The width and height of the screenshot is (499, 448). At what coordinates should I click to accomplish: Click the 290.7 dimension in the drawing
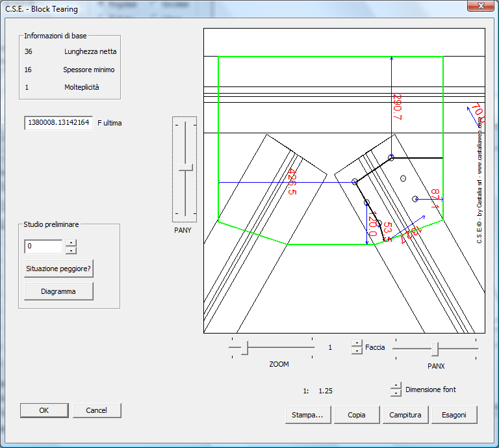[397, 107]
